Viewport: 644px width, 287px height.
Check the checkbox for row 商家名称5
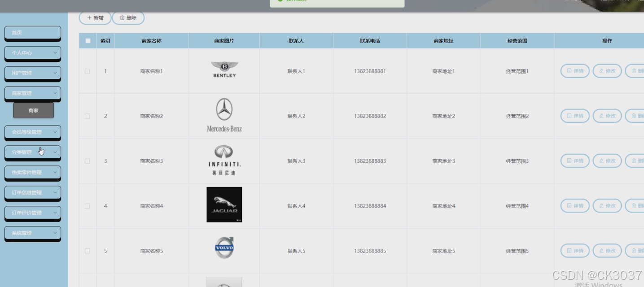[x=88, y=251]
